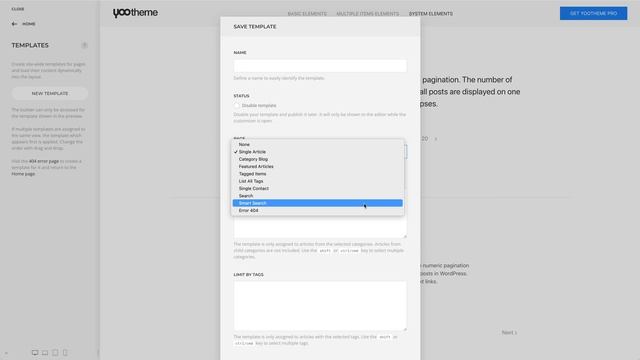Click Get YOOtheme Pro button
This screenshot has width=640, height=360.
593,13
